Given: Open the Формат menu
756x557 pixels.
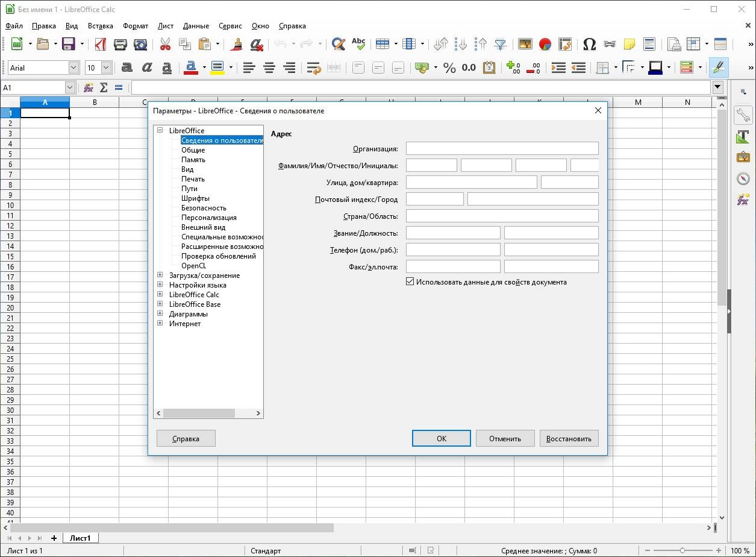Looking at the screenshot, I should (136, 26).
